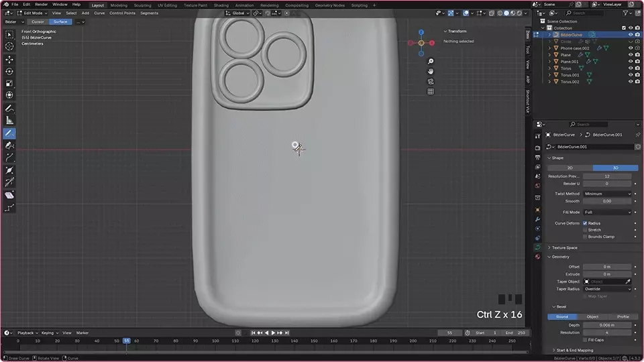
Task: Switch to the Modeling workspace tab
Action: point(119,5)
